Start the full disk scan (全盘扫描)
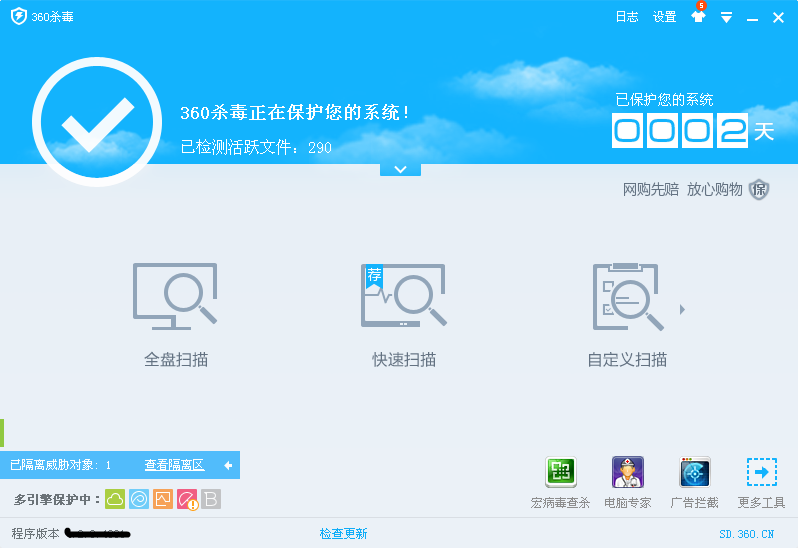Viewport: 798px width, 548px height. click(176, 315)
